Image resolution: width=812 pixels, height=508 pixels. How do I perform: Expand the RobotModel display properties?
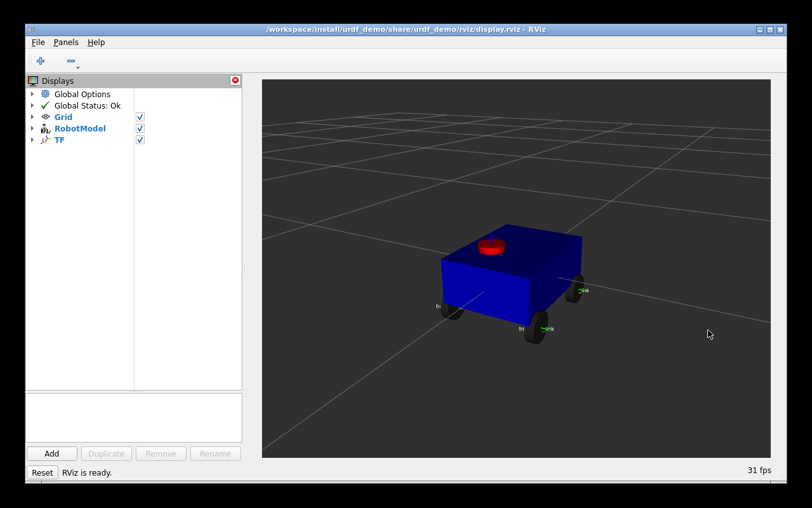[32, 128]
